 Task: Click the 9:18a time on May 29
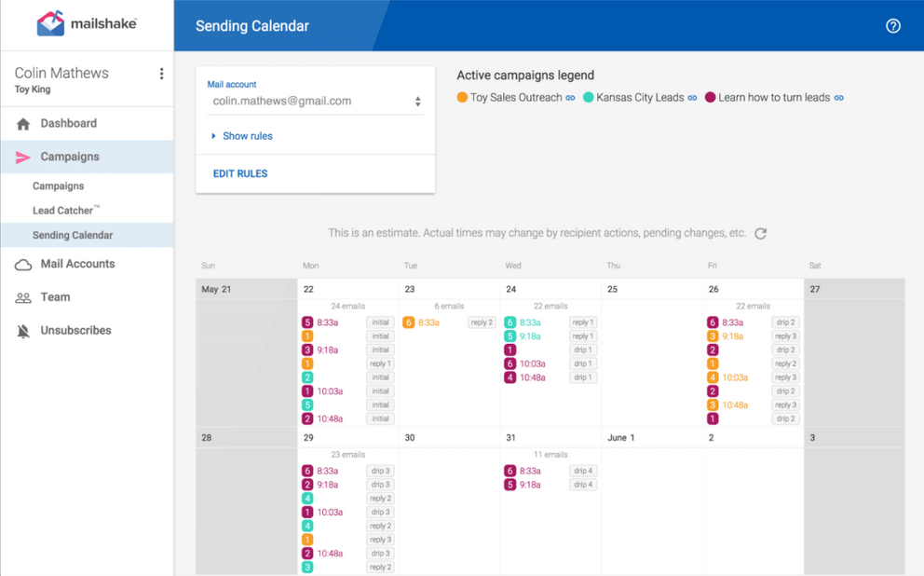328,485
